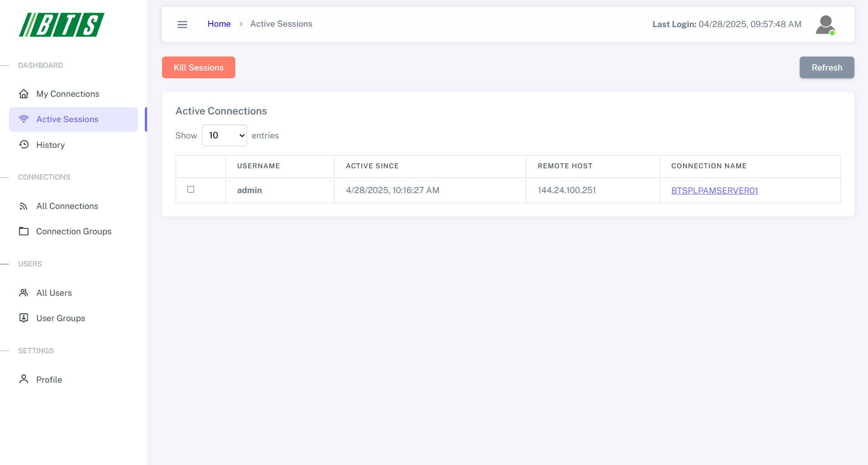
Task: Click the My Connections home icon
Action: 24,94
